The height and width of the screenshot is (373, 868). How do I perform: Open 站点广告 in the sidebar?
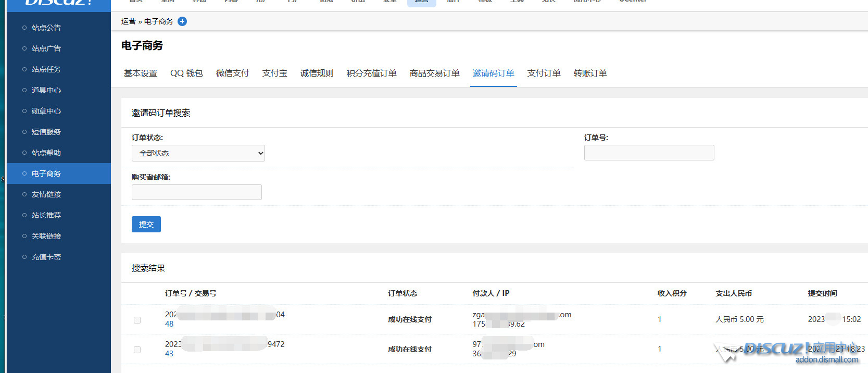pyautogui.click(x=46, y=48)
